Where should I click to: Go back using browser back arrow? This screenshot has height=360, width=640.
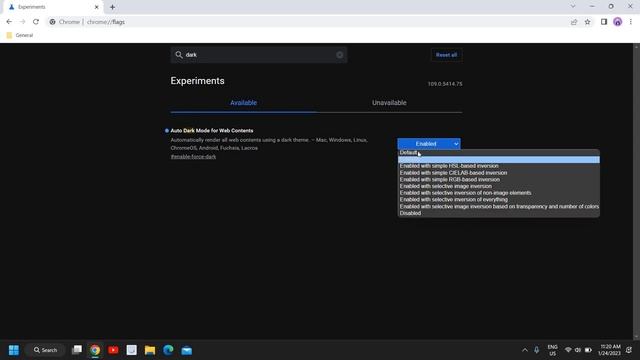pyautogui.click(x=9, y=22)
